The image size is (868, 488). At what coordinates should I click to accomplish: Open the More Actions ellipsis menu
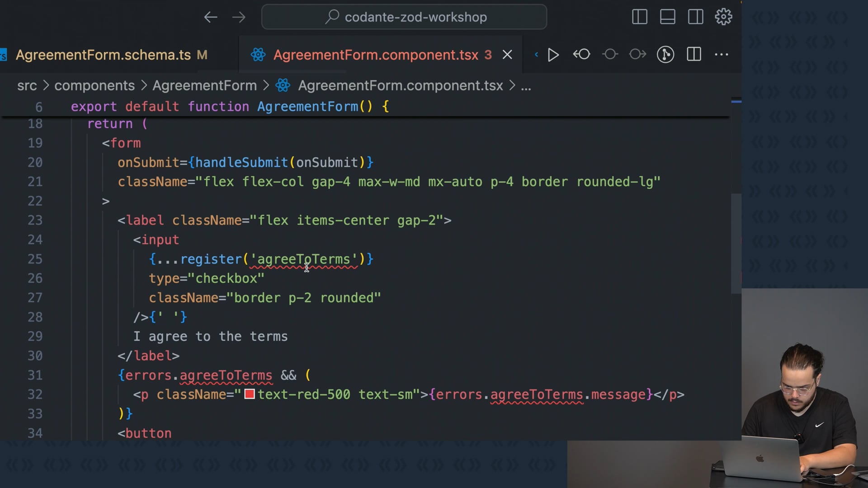722,55
